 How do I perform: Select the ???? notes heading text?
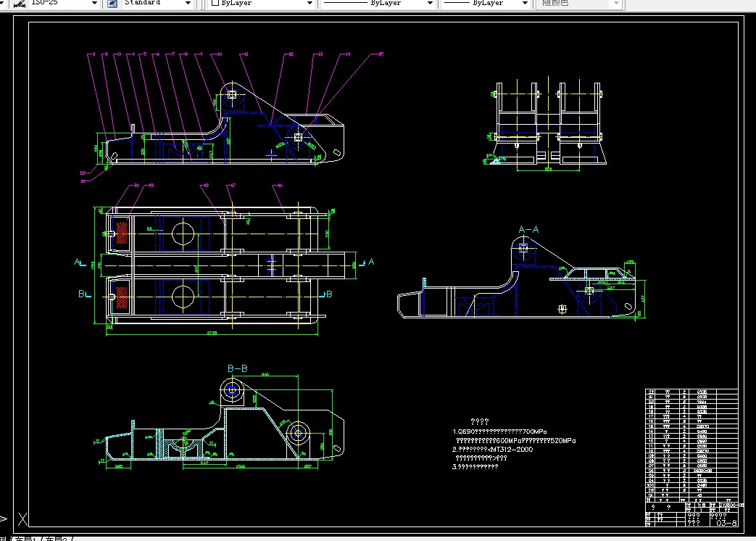[x=480, y=421]
